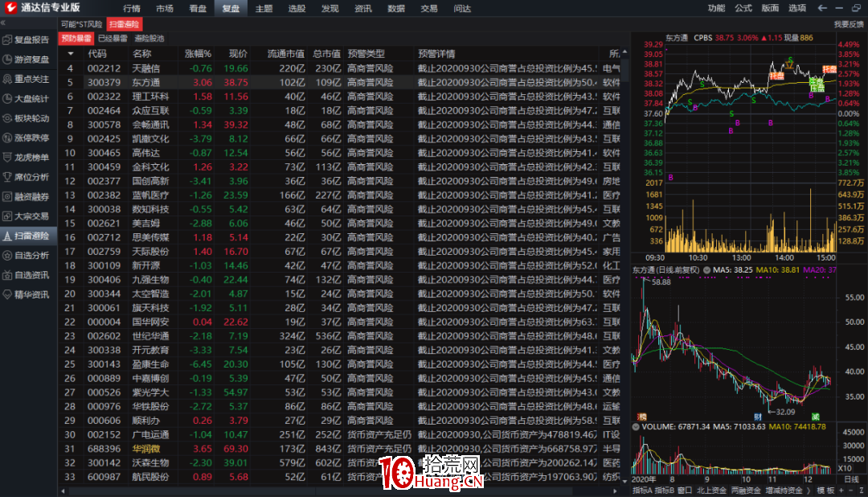Sort table by 总市值 column header
Viewport: 868px width, 497px height.
[x=326, y=54]
